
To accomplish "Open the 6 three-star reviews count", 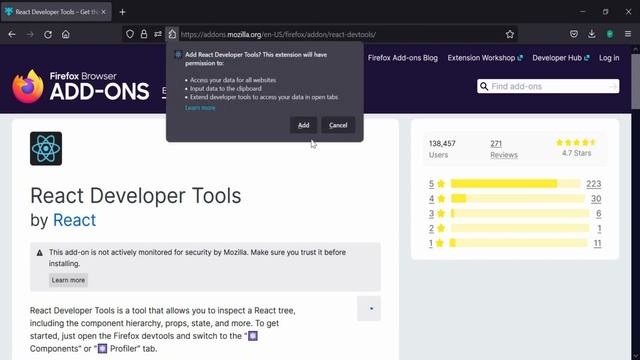I will pos(598,213).
